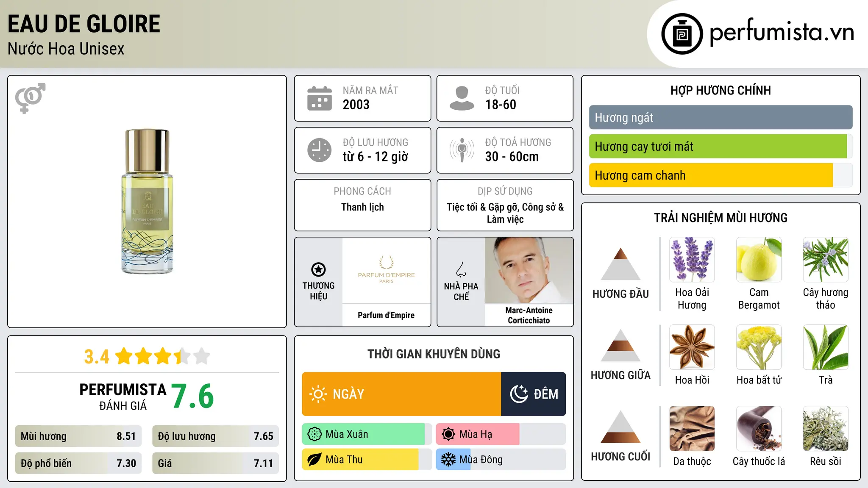868x488 pixels.
Task: Click the moon icon in the Đêm bar
Action: (x=519, y=394)
